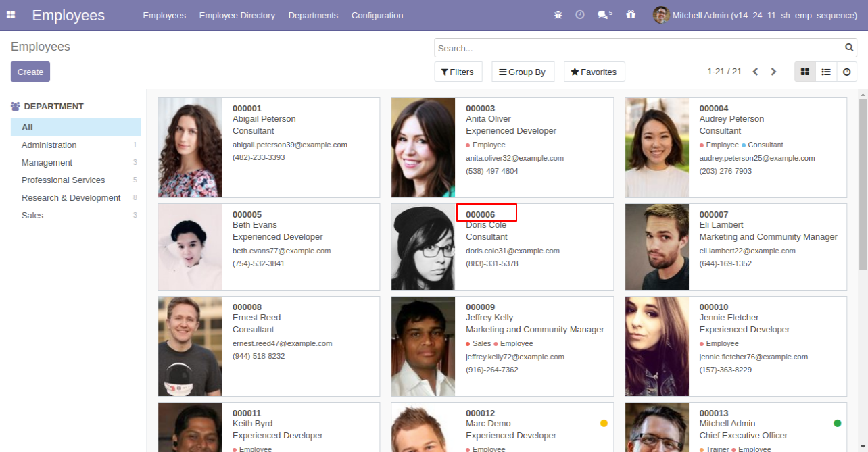The width and height of the screenshot is (868, 452).
Task: Click the pager text 1-21 / 21
Action: pyautogui.click(x=725, y=72)
